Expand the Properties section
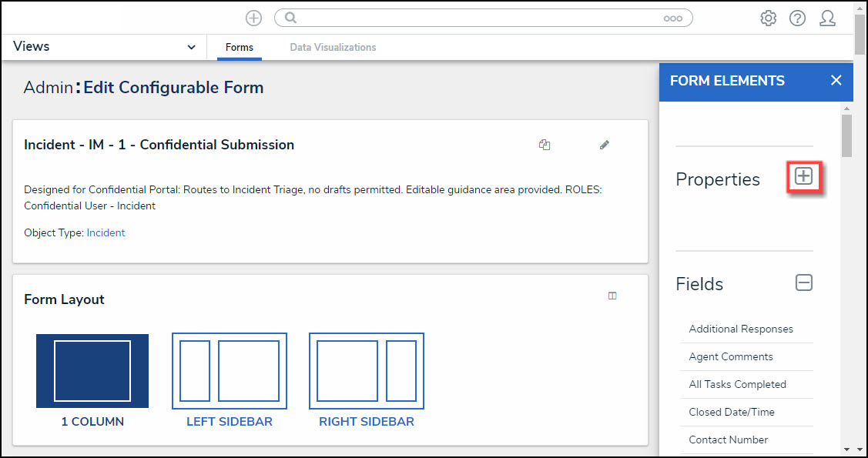 (803, 176)
